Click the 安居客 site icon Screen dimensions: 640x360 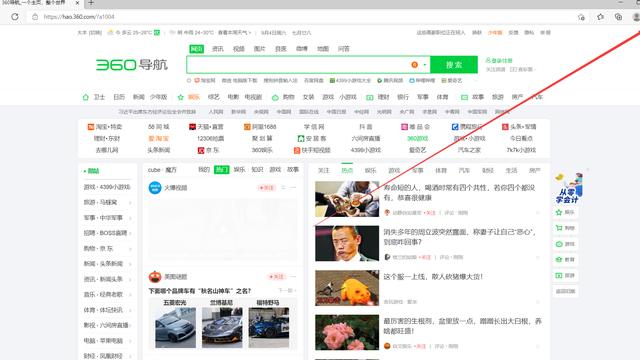click(x=301, y=139)
